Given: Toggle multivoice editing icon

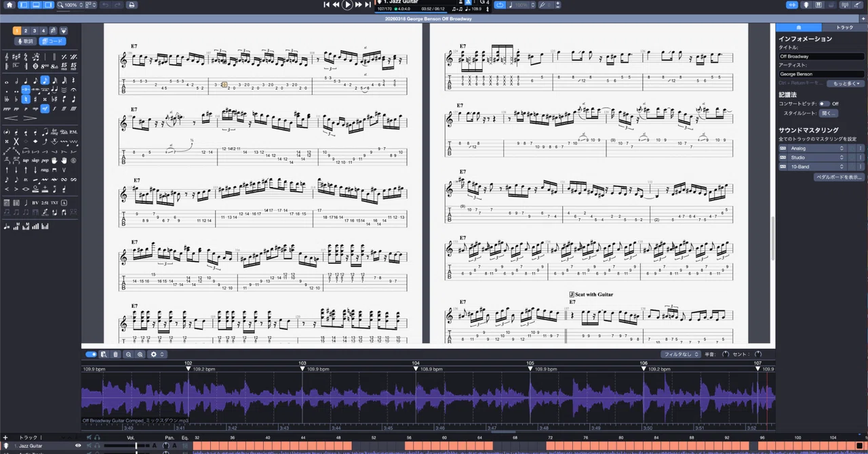Looking at the screenshot, I should coord(52,30).
